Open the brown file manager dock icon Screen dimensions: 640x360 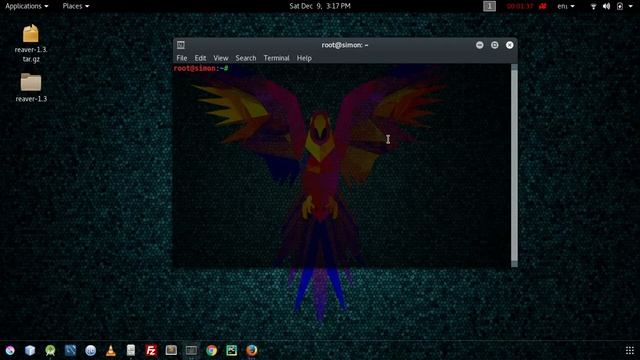tap(171, 350)
